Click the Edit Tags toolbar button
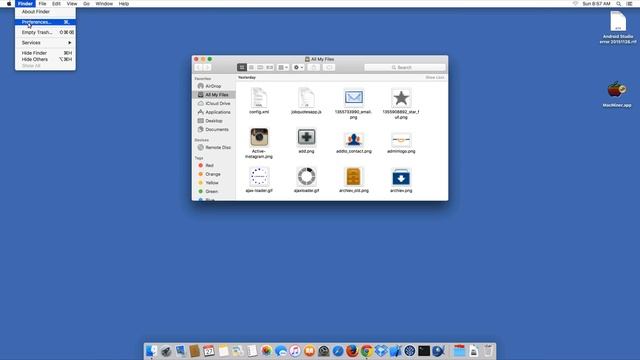640x360 pixels. click(x=329, y=67)
